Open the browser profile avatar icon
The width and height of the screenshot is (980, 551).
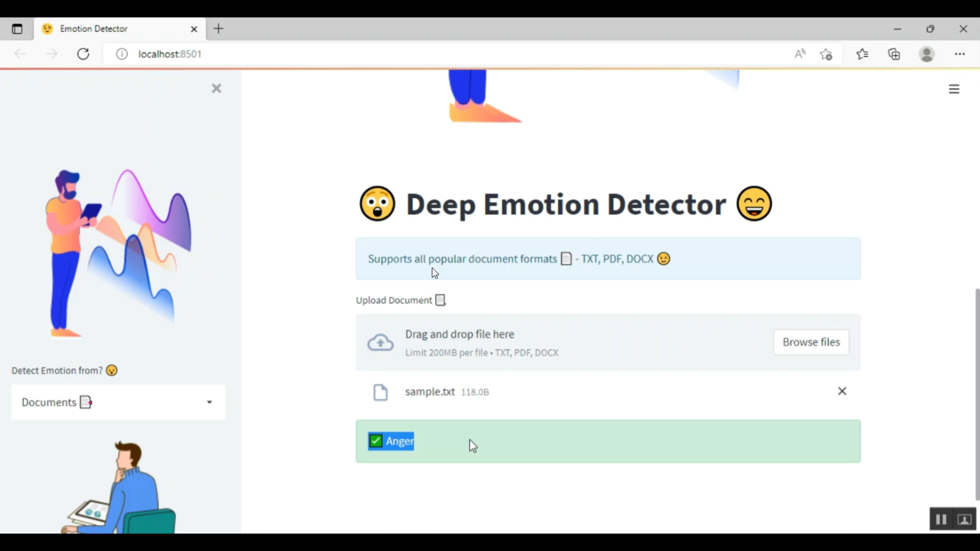[x=926, y=54]
